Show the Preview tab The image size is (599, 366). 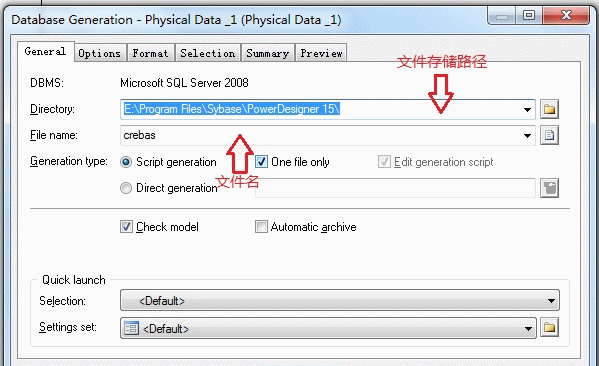[x=321, y=53]
